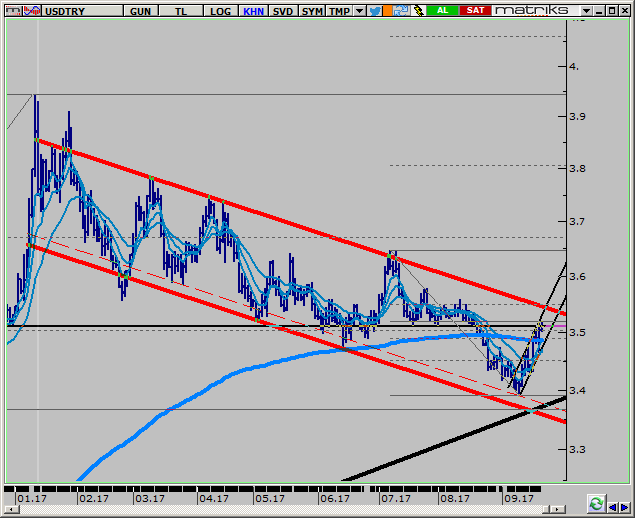Click the USDTRY symbol field
Screen dimensions: 635x518
pyautogui.click(x=83, y=11)
